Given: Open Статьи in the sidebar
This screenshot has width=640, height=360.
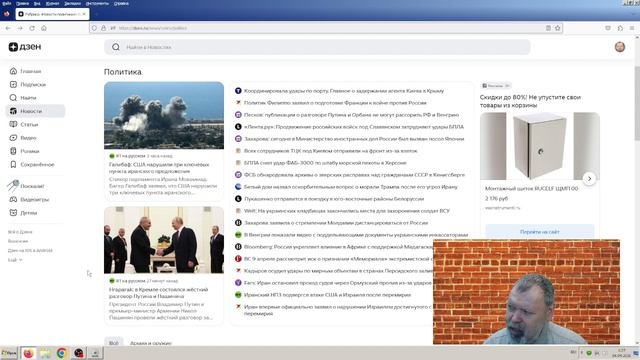Looking at the screenshot, I should [x=24, y=124].
